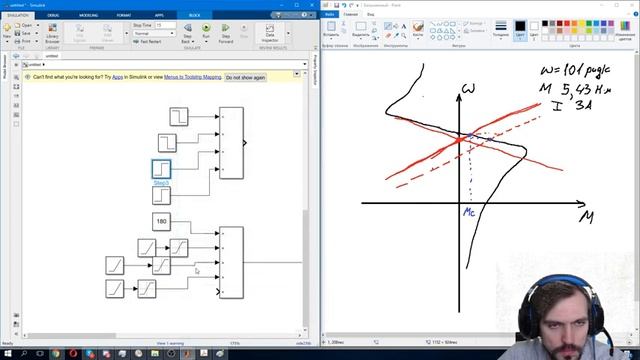Select the Eraser tool in Paint
640x360 pixels.
point(388,36)
